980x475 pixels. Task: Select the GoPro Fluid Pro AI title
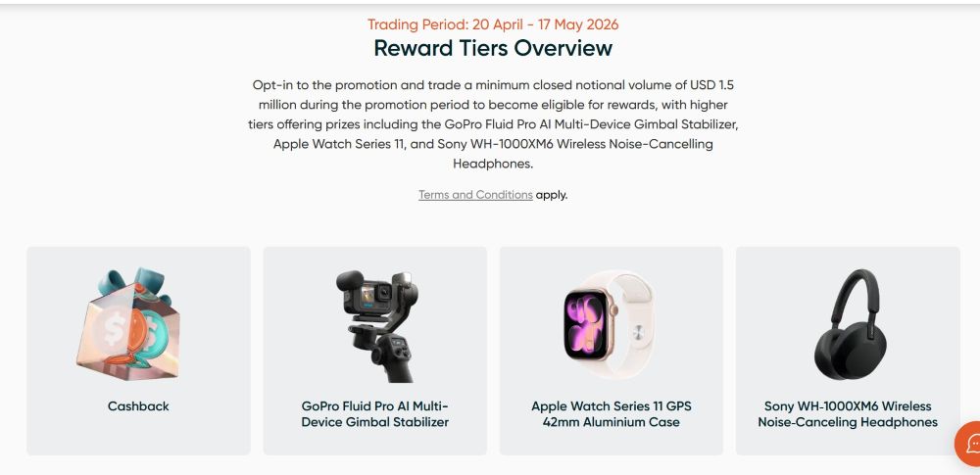tap(375, 413)
